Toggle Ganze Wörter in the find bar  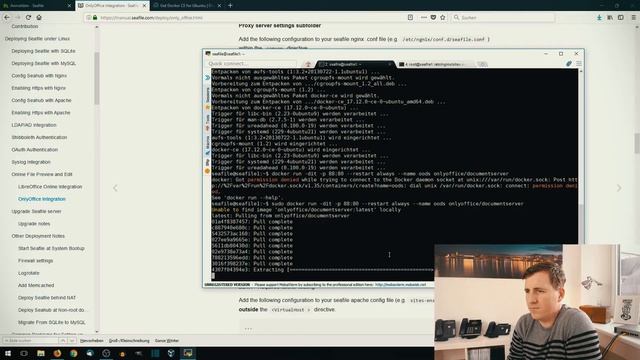click(x=167, y=340)
